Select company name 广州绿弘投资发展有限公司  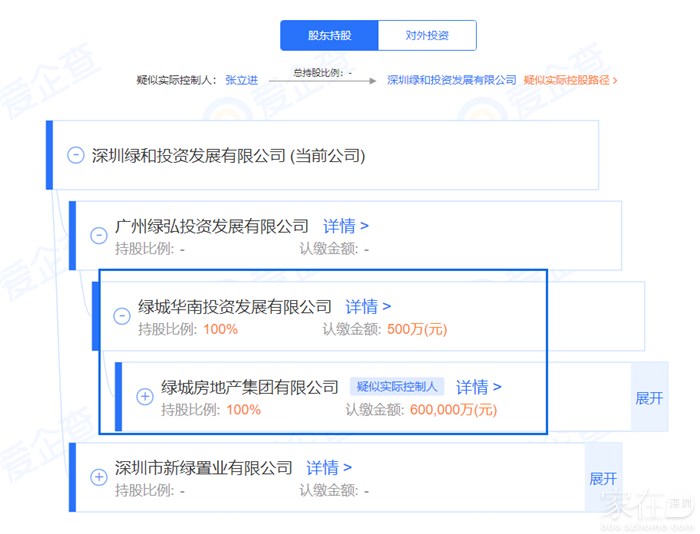pyautogui.click(x=212, y=226)
